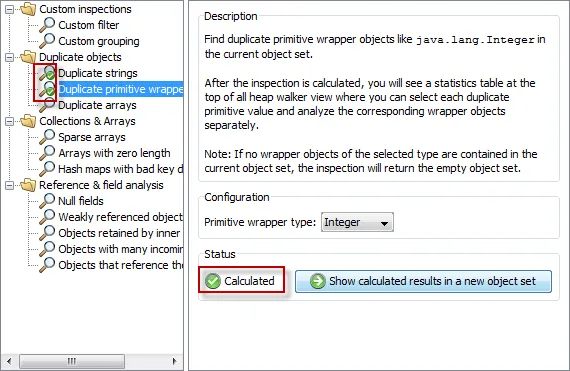Select Arrays with zero length inspection
The image size is (570, 371).
(114, 153)
